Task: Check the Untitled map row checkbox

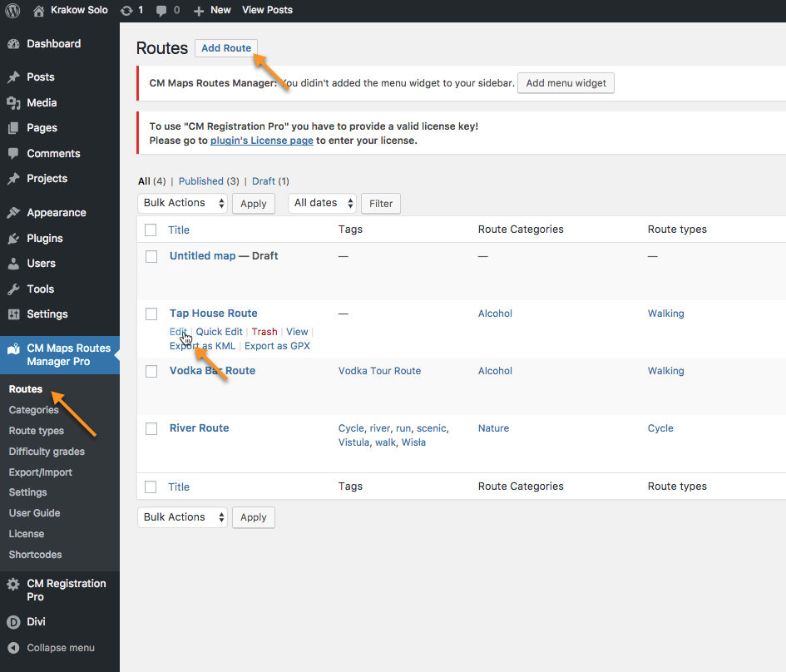Action: coord(151,256)
